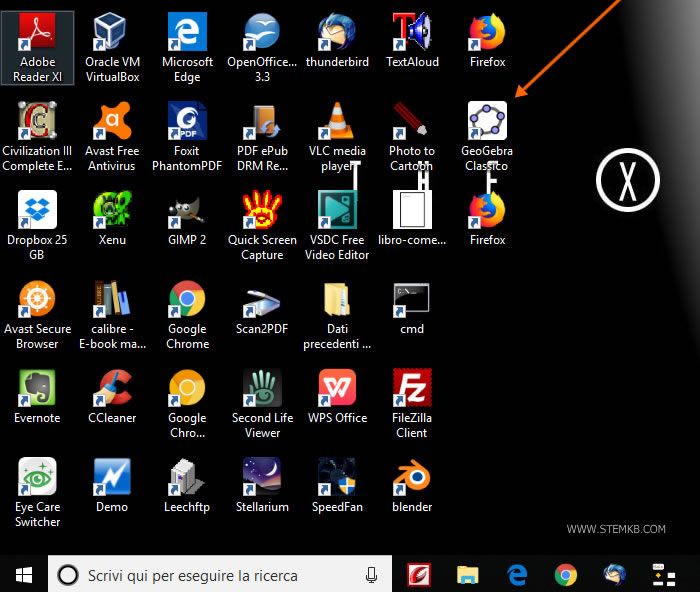Image resolution: width=700 pixels, height=592 pixels.
Task: Select calibre E-book management icon
Action: coord(112,315)
